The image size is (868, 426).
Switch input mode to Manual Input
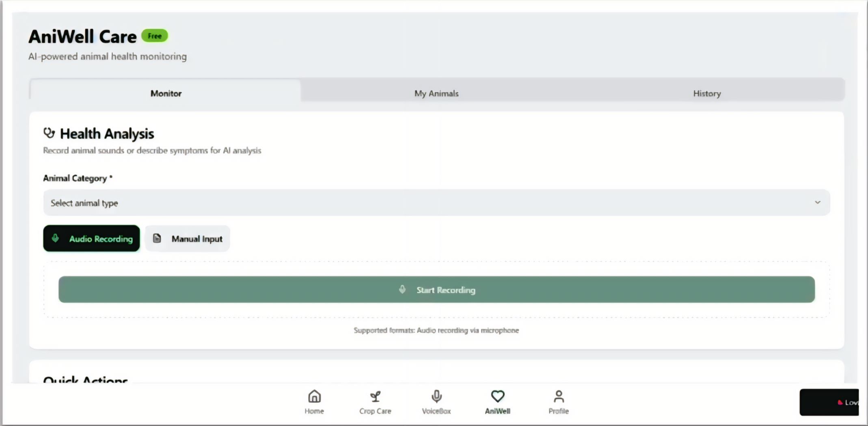[x=188, y=239]
